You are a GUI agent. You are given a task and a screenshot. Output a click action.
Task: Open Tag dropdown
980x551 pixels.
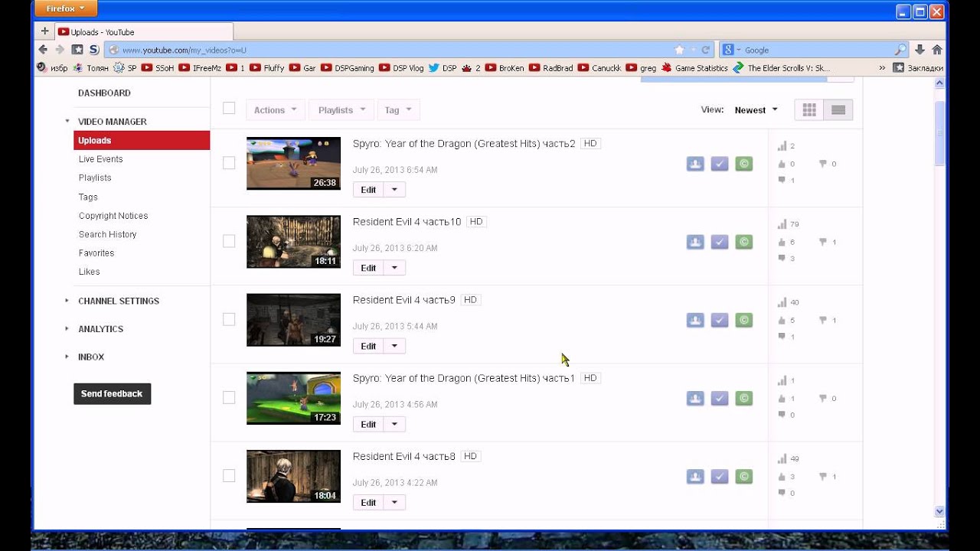click(x=398, y=110)
